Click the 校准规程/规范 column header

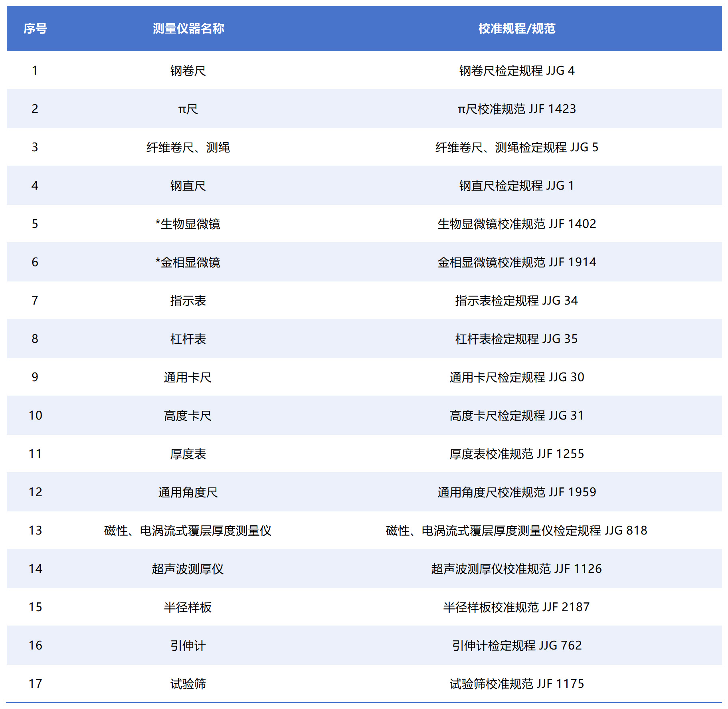tap(517, 29)
